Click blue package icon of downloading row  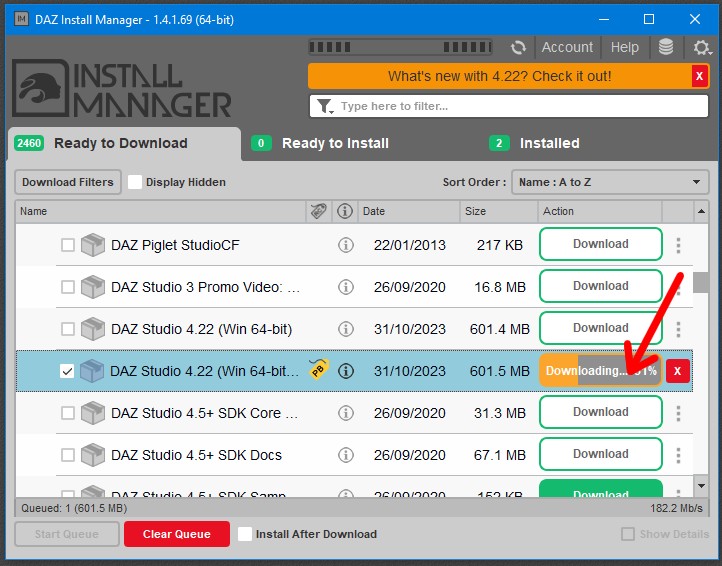[92, 371]
